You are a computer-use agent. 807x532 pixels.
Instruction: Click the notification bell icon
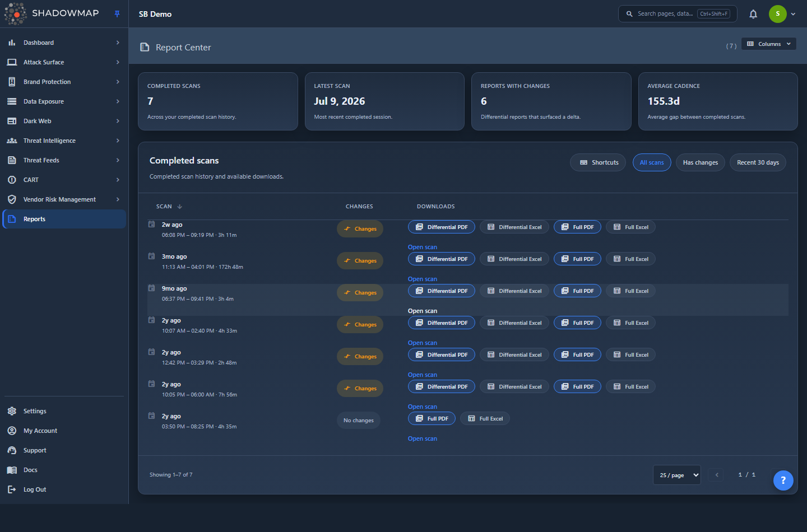[753, 14]
